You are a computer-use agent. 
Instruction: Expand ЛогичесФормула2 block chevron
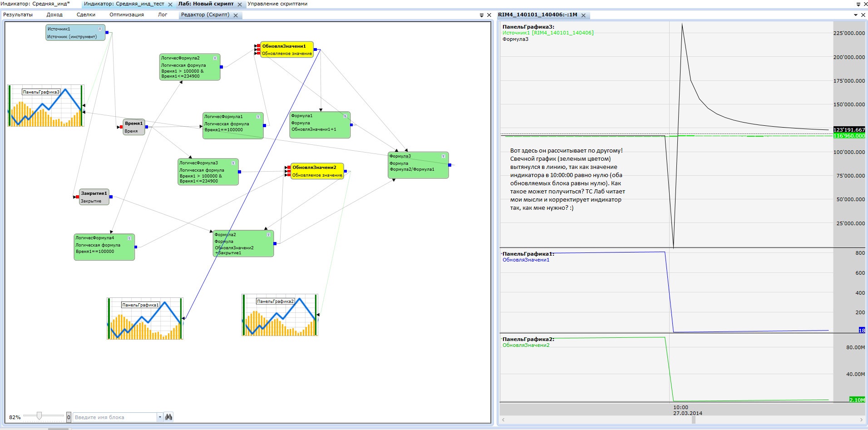click(x=215, y=58)
